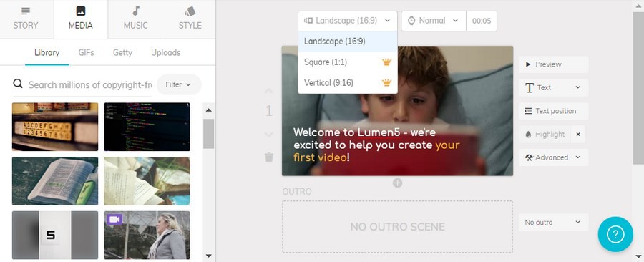Select the code screen thumbnail
Image resolution: width=644 pixels, height=262 pixels.
pos(147,127)
